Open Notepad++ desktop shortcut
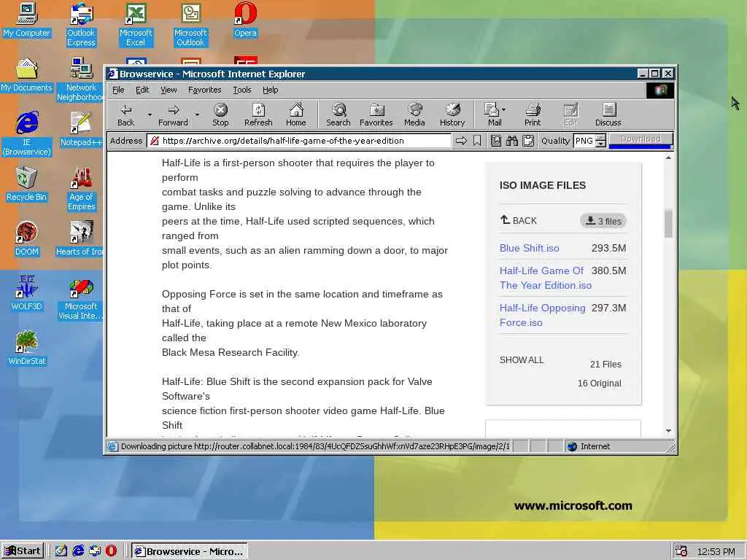Image resolution: width=747 pixels, height=560 pixels. (80, 129)
